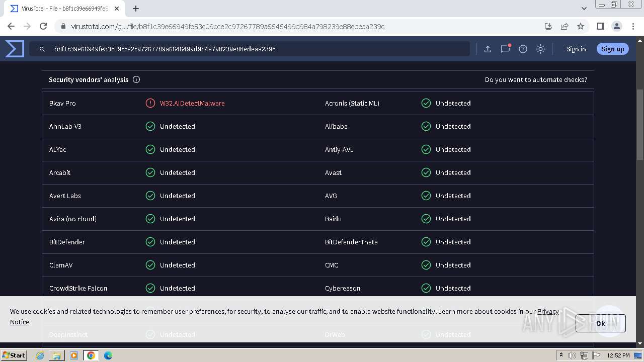The image size is (644, 362).
Task: Click the site info lock icon
Action: [63, 26]
